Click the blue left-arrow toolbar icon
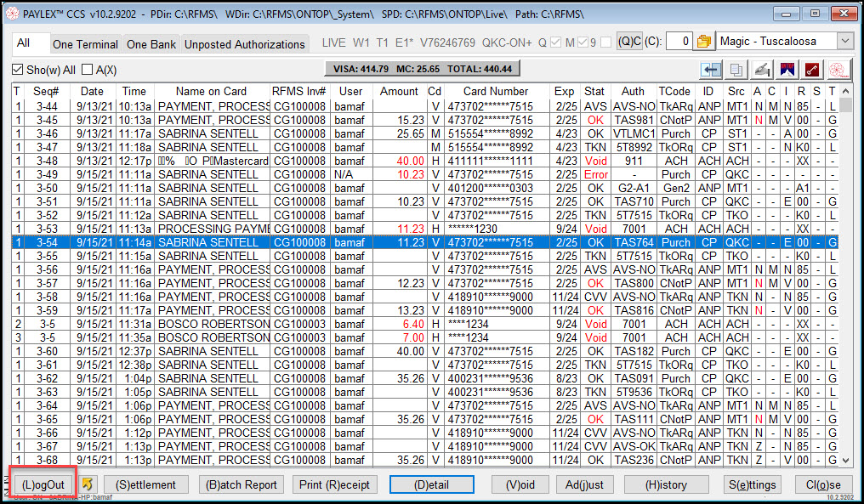 [712, 70]
